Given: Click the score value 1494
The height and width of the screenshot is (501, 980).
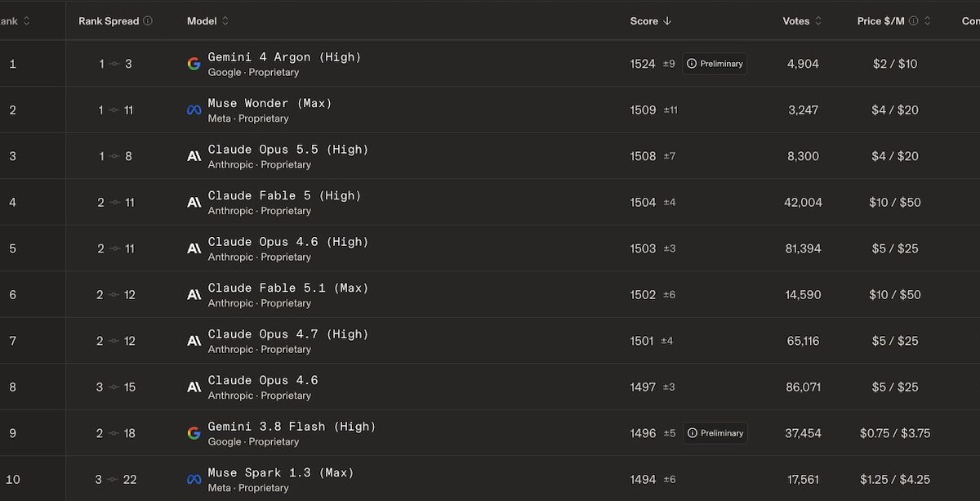Looking at the screenshot, I should 643,480.
